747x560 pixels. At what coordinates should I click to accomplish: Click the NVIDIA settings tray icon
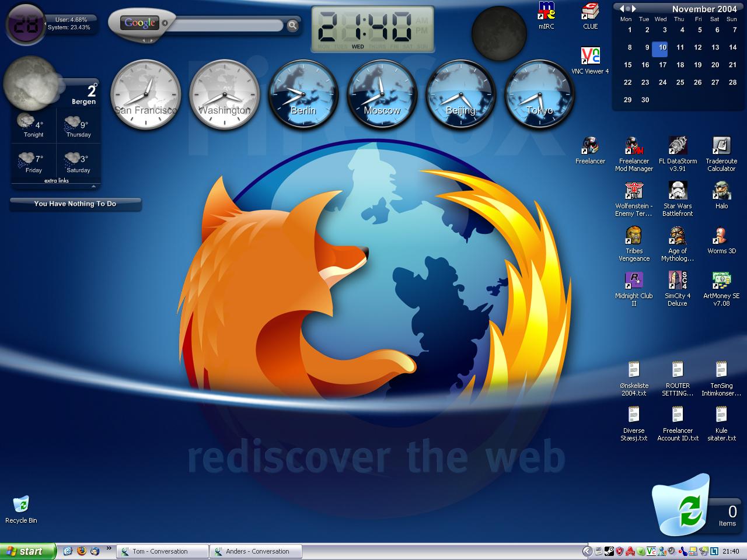(704, 551)
